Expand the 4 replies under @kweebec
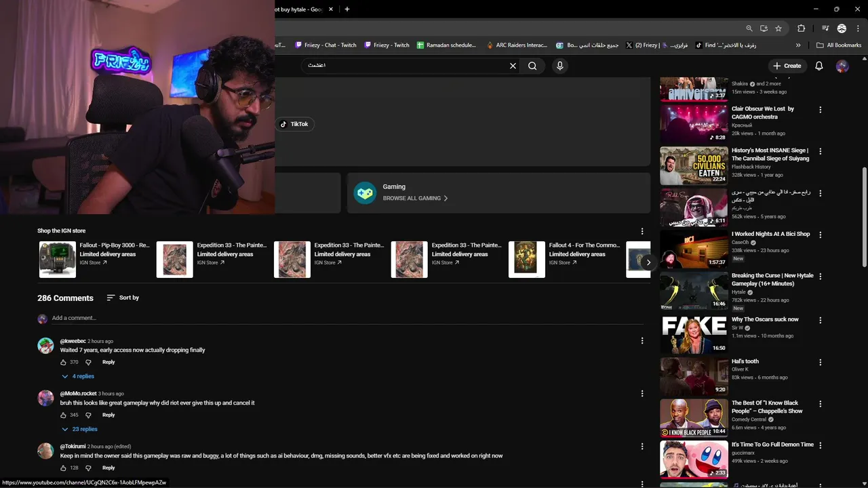The height and width of the screenshot is (488, 868). pos(78,376)
